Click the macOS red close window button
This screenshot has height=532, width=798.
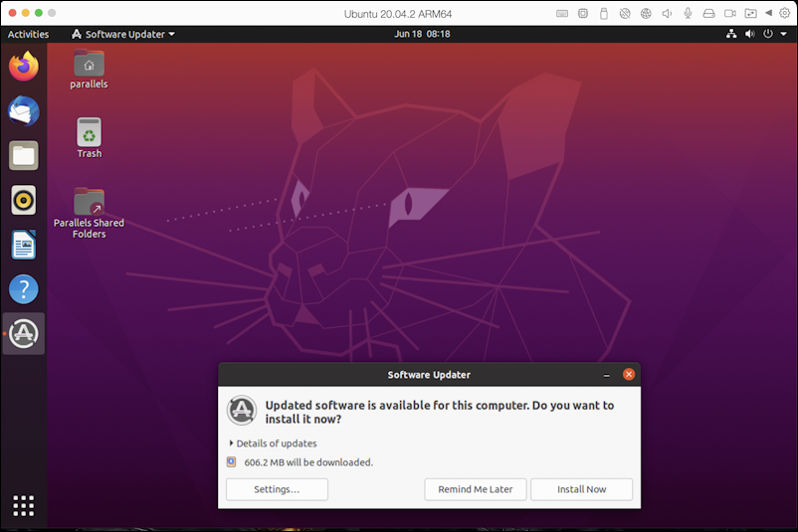(x=13, y=13)
